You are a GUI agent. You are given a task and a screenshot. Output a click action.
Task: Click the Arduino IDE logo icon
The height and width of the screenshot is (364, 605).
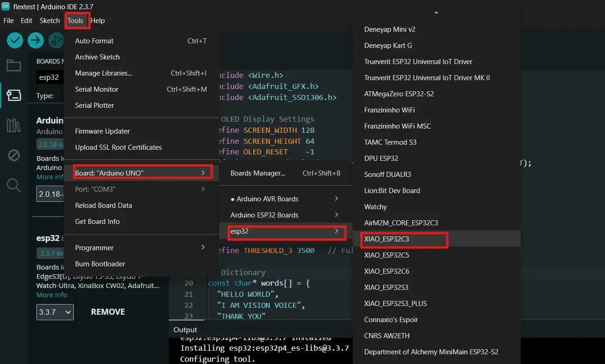tap(6, 6)
